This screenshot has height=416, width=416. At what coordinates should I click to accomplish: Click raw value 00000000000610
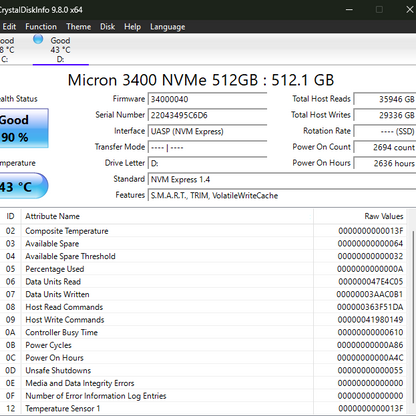click(x=370, y=332)
